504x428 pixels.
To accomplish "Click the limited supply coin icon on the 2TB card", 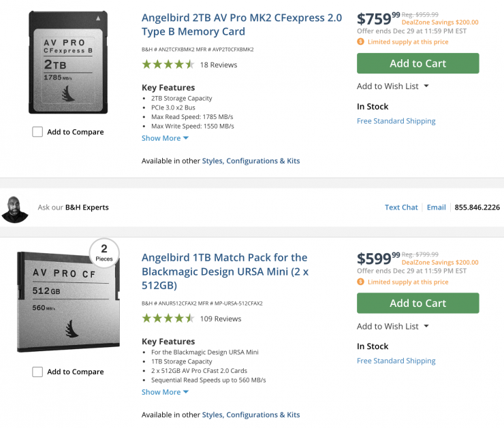I will [x=361, y=42].
